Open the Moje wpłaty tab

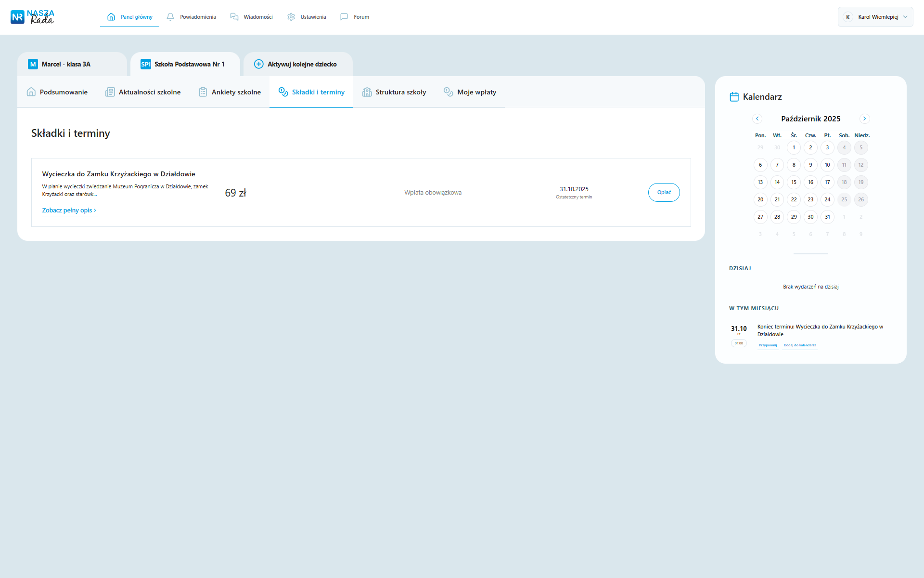pyautogui.click(x=476, y=92)
